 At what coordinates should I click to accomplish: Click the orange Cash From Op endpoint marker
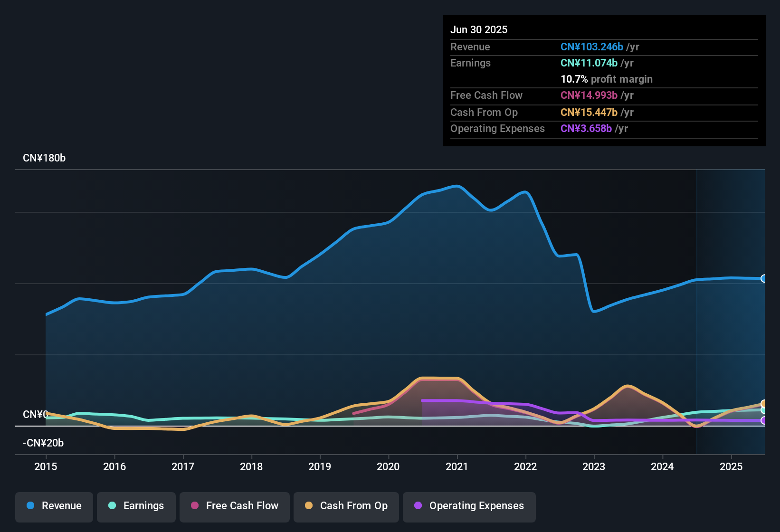(764, 403)
